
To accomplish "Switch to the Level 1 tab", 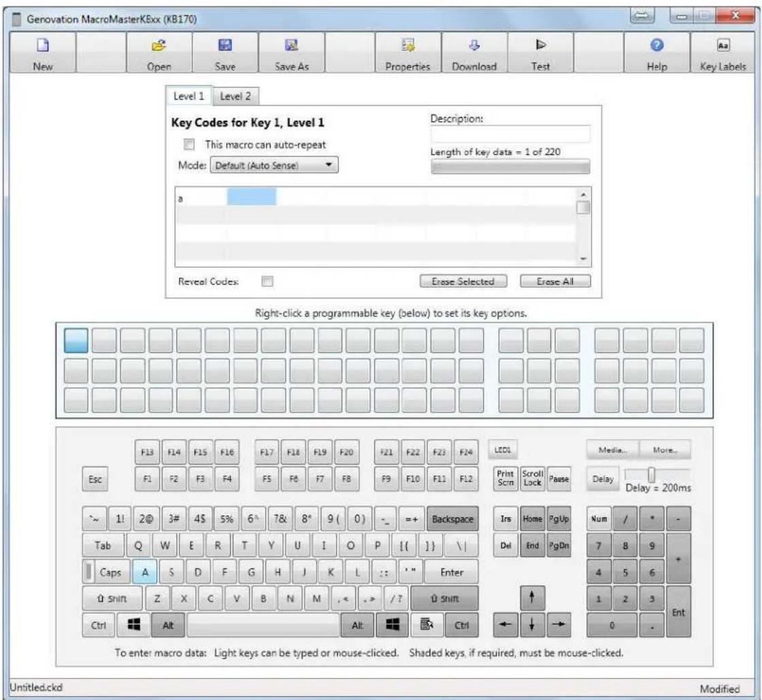I will [188, 96].
